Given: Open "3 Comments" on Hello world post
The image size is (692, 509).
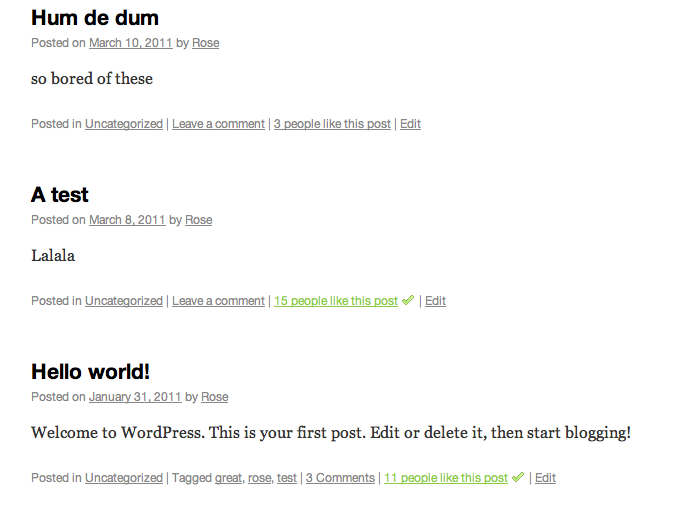Looking at the screenshot, I should 340,478.
